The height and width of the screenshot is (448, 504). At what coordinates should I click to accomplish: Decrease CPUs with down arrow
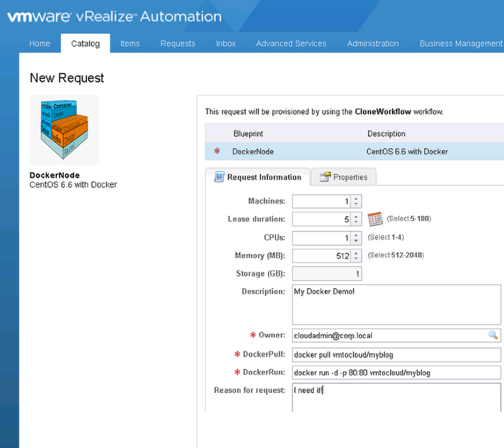pyautogui.click(x=356, y=241)
